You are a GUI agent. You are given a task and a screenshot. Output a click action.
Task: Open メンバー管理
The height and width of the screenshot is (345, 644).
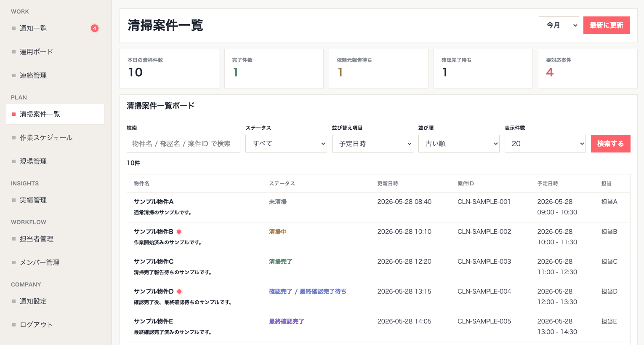[x=55, y=262]
